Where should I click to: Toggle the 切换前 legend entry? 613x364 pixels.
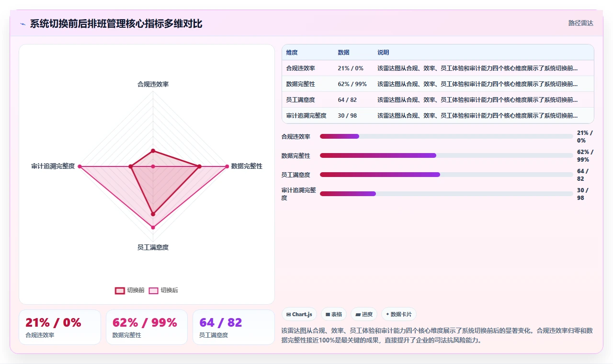pyautogui.click(x=130, y=290)
